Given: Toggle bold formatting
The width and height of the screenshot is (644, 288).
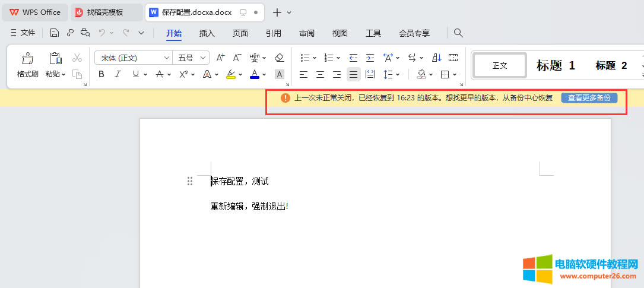Looking at the screenshot, I should 101,74.
